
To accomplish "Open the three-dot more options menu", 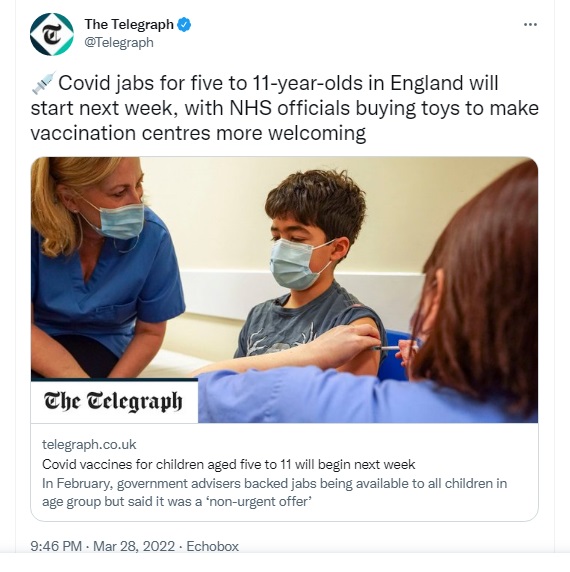I will pyautogui.click(x=530, y=24).
